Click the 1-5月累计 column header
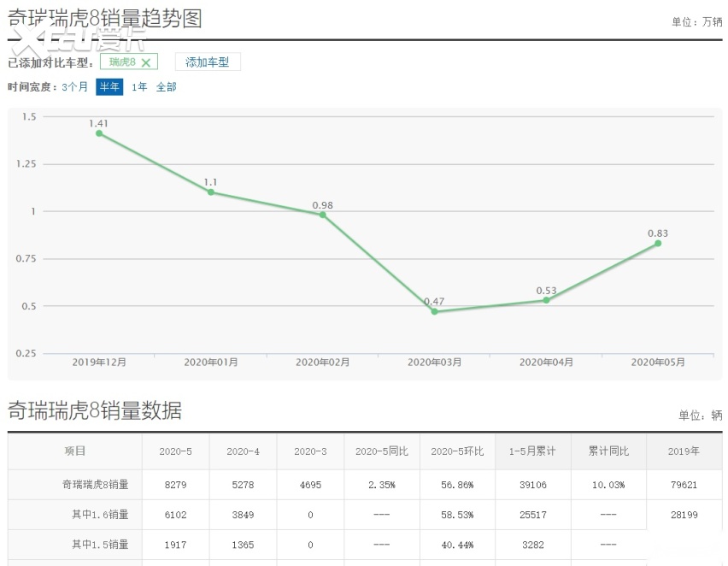This screenshot has width=728, height=566. [x=532, y=451]
